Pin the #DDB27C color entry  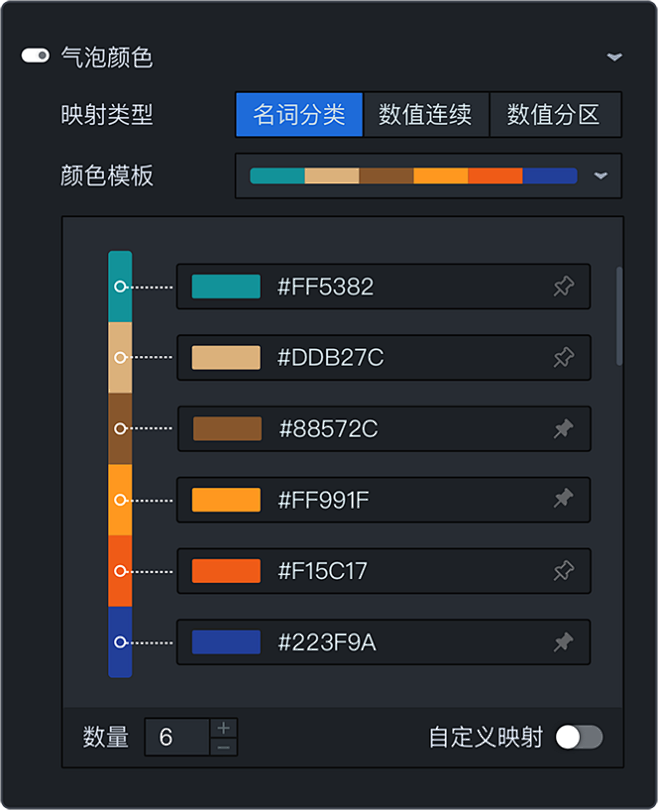563,357
